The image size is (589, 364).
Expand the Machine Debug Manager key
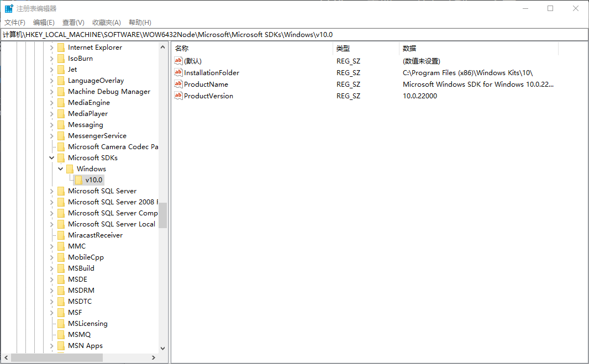(52, 92)
